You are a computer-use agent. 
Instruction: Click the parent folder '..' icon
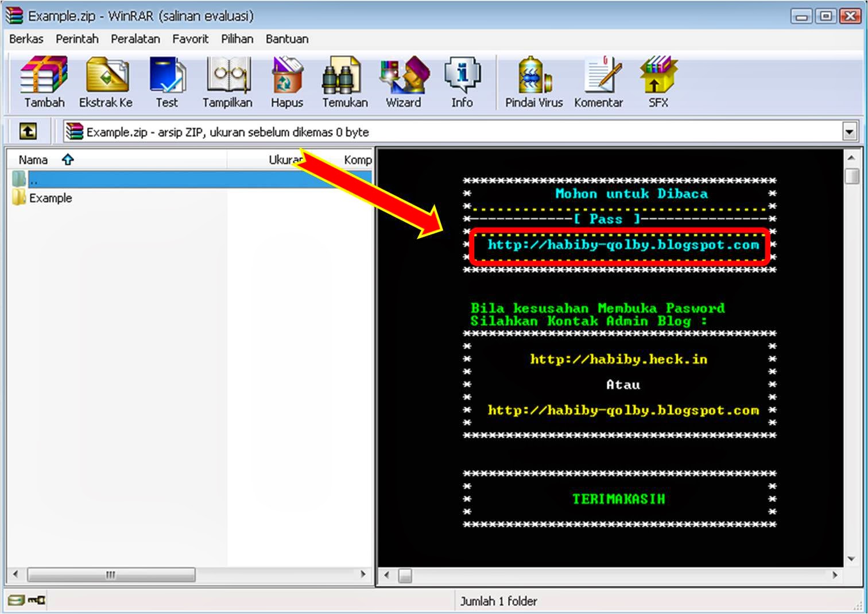pos(19,179)
